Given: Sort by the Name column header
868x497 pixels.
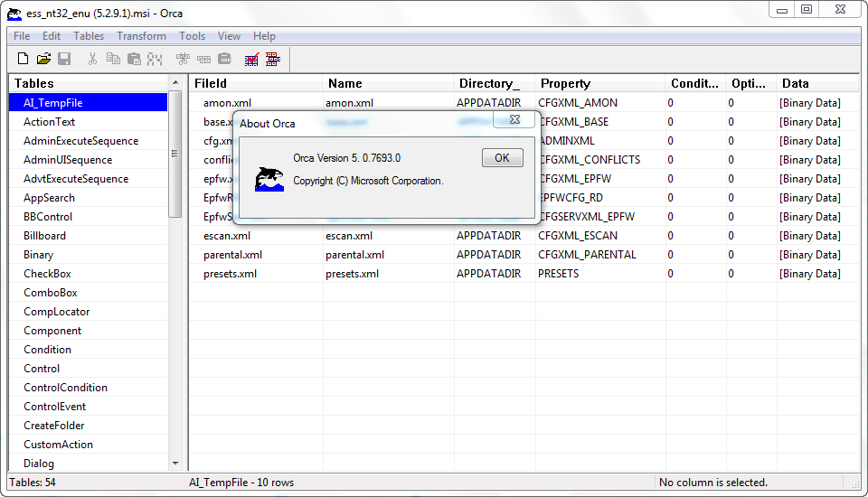Looking at the screenshot, I should click(388, 83).
